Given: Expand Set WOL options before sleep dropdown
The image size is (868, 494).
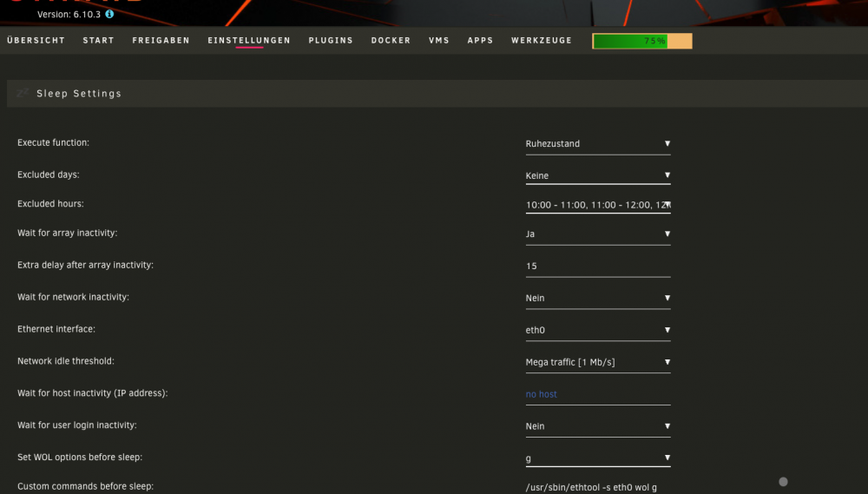Looking at the screenshot, I should click(x=598, y=458).
